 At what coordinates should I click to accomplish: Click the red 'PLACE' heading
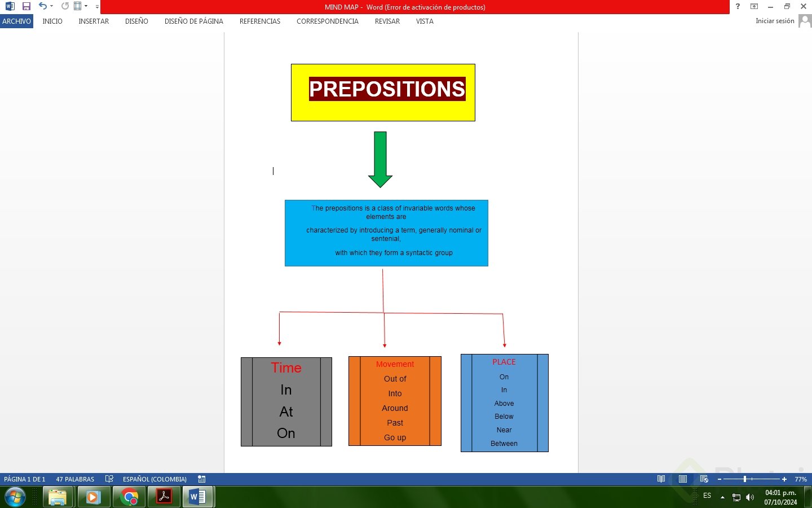click(504, 362)
